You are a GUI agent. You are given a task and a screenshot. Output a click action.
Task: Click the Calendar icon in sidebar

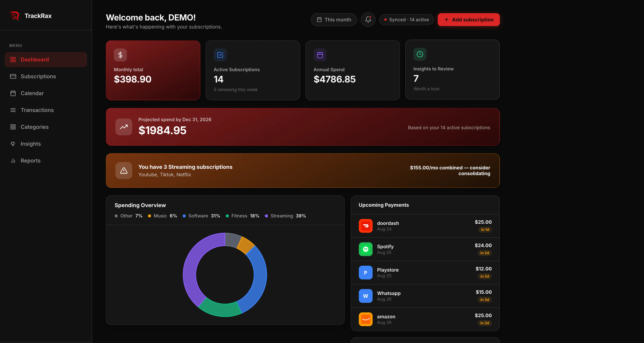[x=13, y=93]
